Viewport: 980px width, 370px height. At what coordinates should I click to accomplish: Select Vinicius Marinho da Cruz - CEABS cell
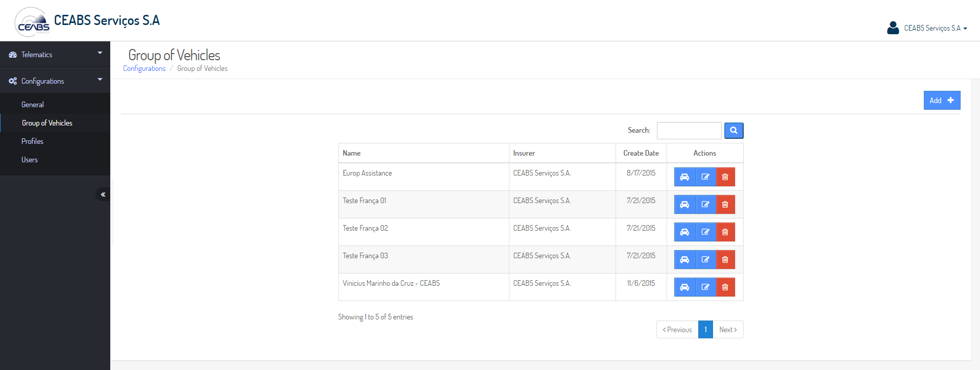tap(424, 287)
